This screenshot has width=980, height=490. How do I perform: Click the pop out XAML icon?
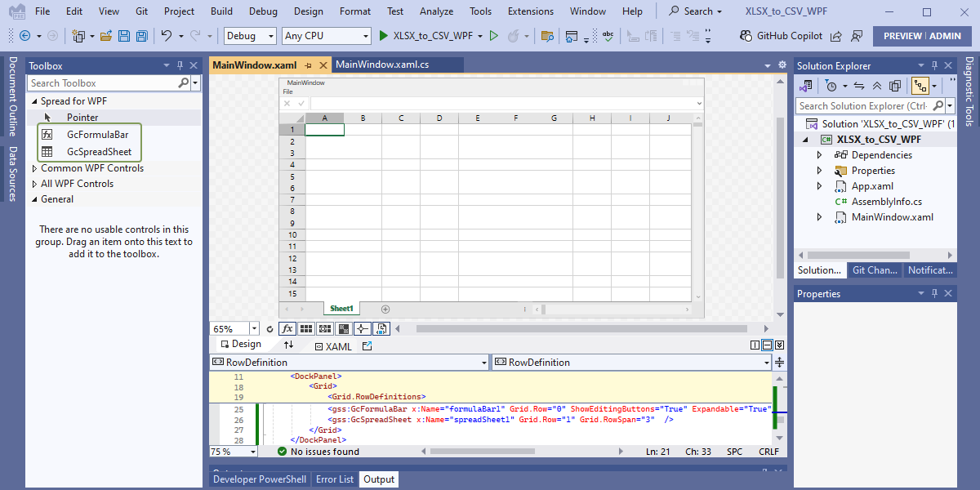click(x=367, y=346)
